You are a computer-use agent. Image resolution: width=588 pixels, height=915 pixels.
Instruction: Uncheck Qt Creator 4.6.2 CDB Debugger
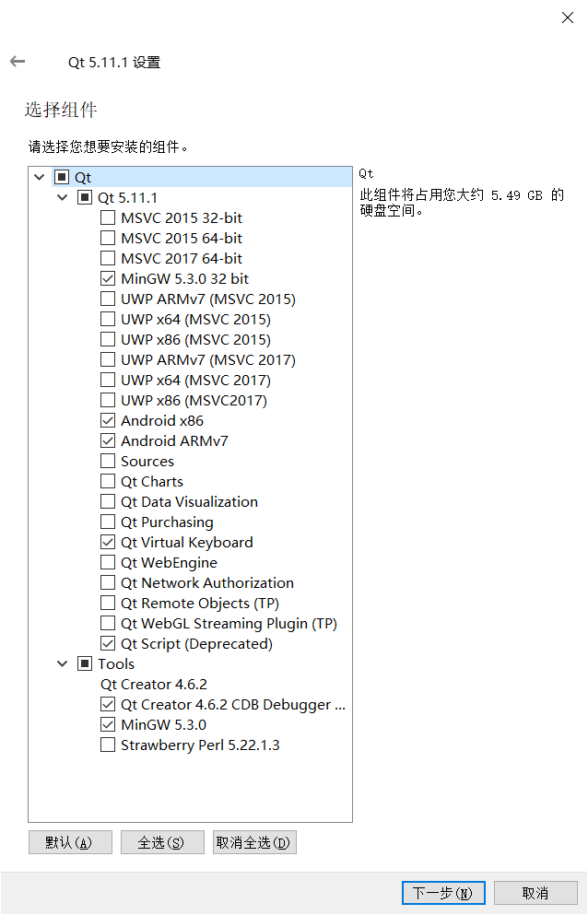point(108,705)
